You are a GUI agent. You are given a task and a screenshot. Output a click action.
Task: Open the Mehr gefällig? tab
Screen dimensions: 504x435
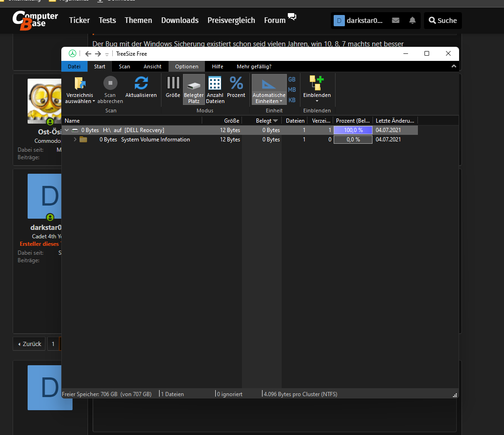pos(254,66)
